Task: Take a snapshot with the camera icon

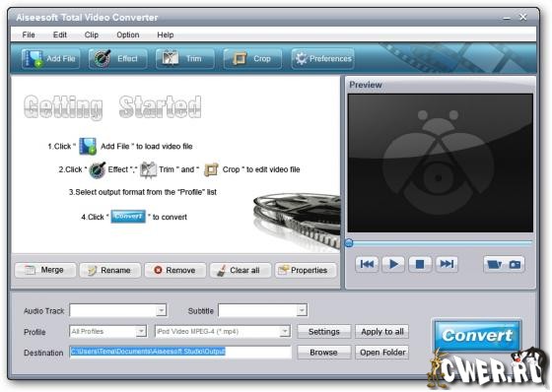Action: 515,264
